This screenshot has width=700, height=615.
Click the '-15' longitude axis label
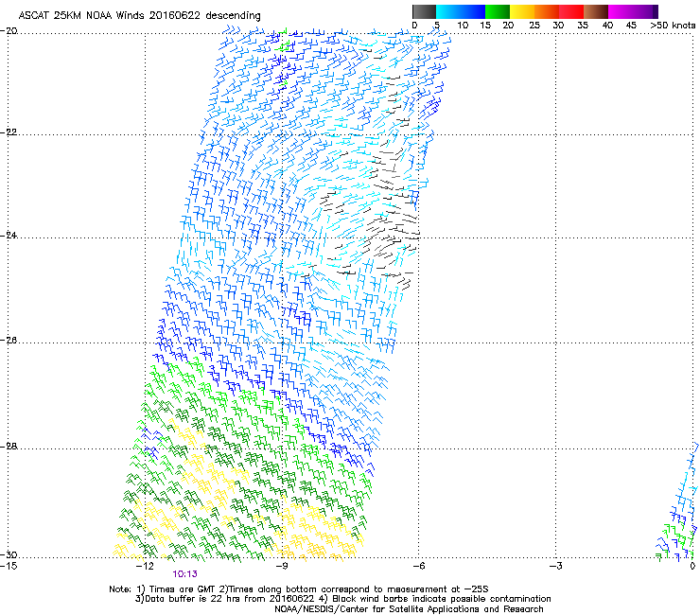(9, 566)
